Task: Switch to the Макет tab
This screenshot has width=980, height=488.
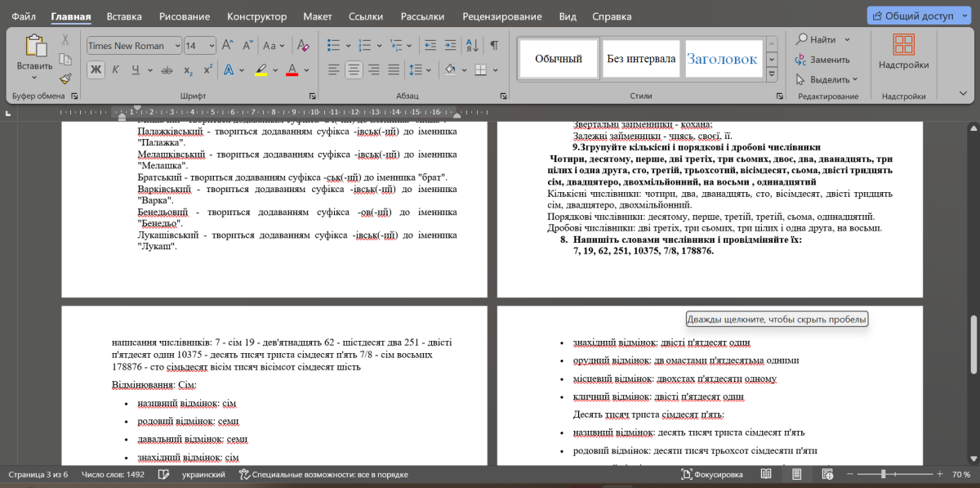Action: tap(317, 16)
